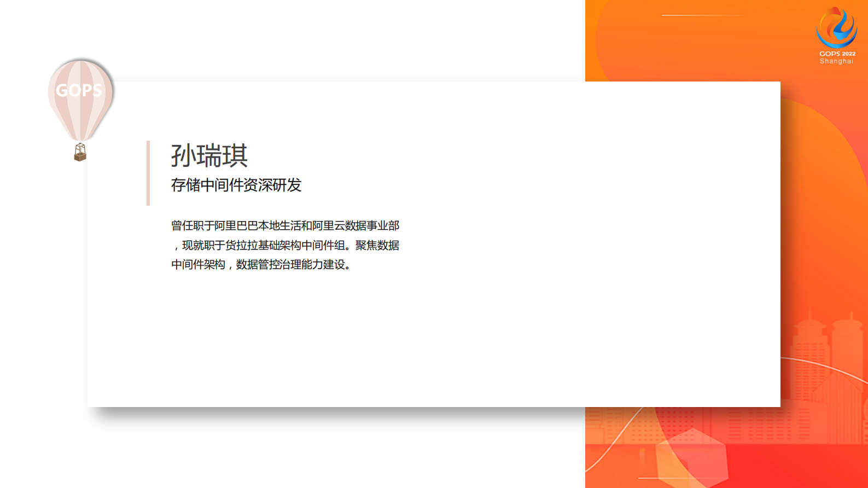Image resolution: width=868 pixels, height=488 pixels.
Task: Click the "Shanghai" text below the logo
Action: tap(836, 61)
